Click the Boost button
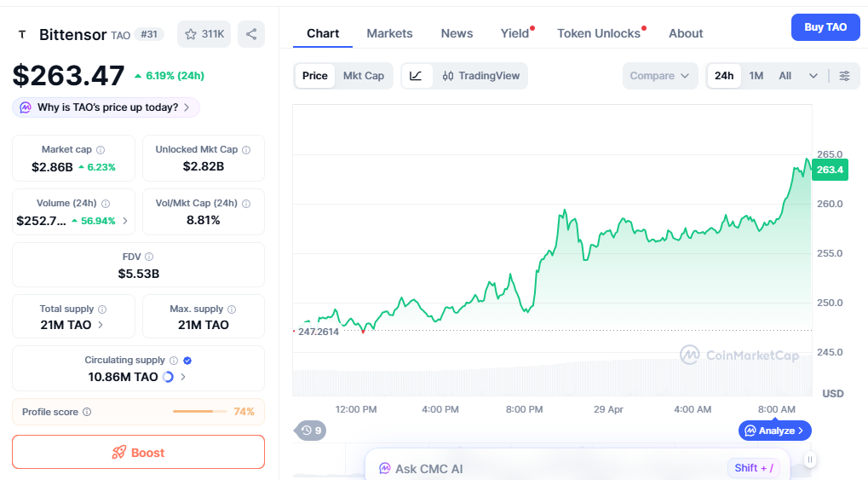Screen dimensions: 868x480 tap(138, 452)
